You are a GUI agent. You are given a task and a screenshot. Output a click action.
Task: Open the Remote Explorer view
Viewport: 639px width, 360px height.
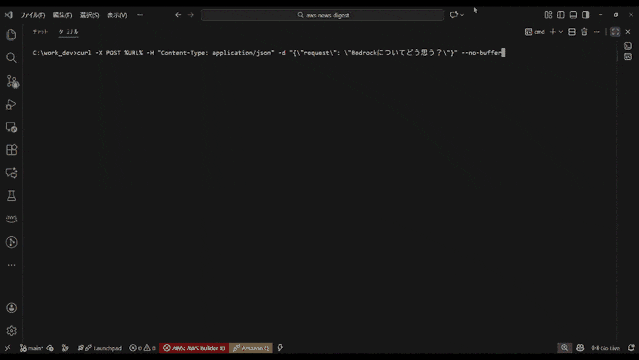coord(11,127)
